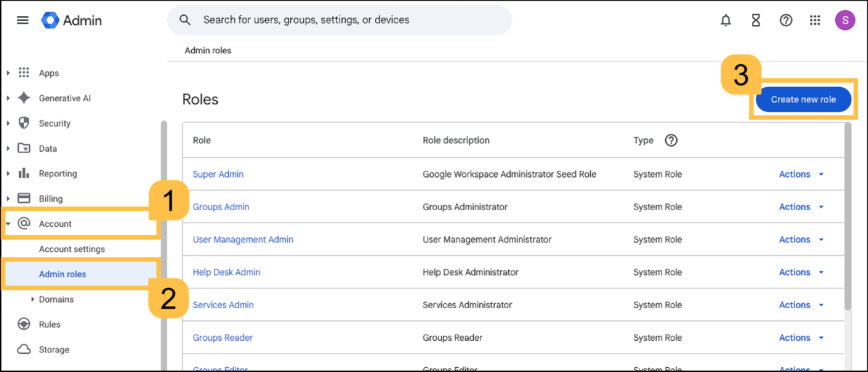Viewport: 868px width, 372px height.
Task: Click the Create new role button
Action: tap(803, 99)
